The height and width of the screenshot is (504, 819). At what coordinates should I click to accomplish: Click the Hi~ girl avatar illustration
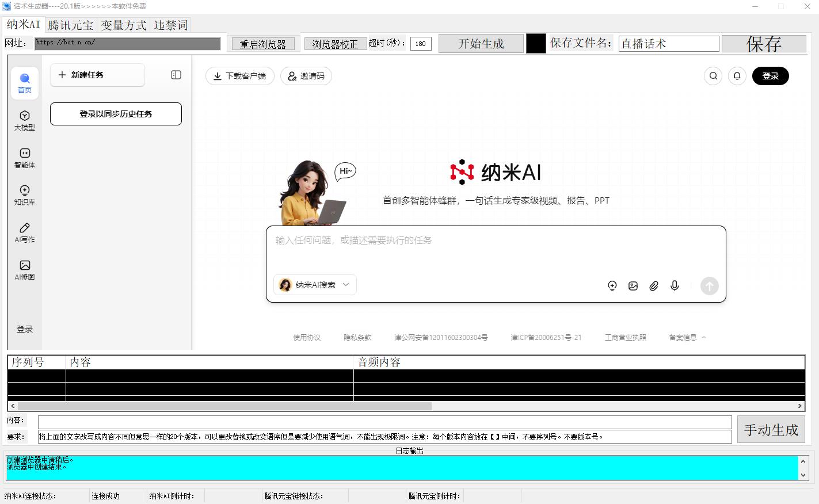313,192
